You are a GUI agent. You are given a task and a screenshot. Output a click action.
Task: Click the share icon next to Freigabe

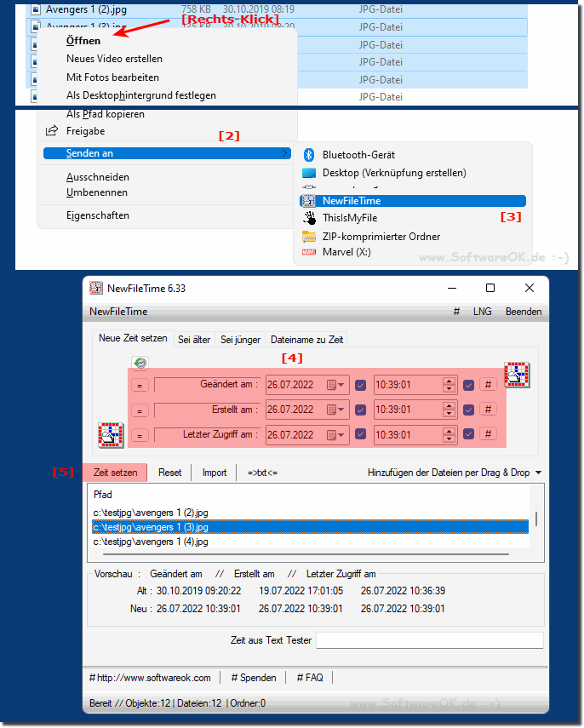[52, 131]
